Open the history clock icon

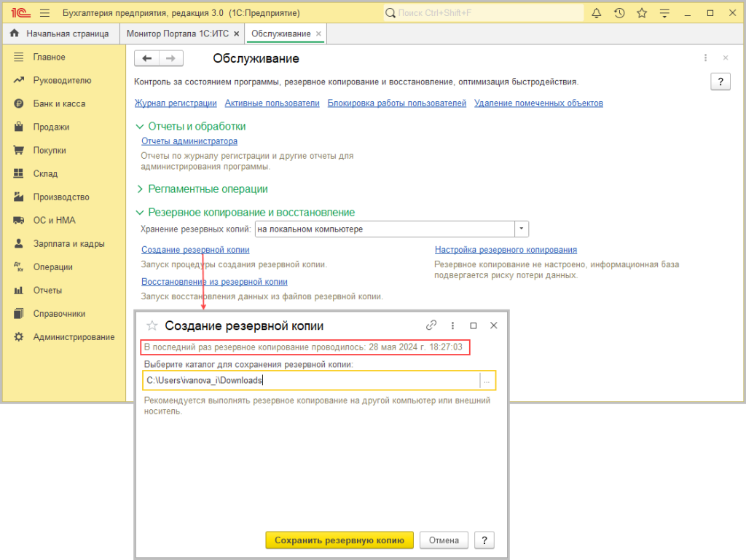619,13
